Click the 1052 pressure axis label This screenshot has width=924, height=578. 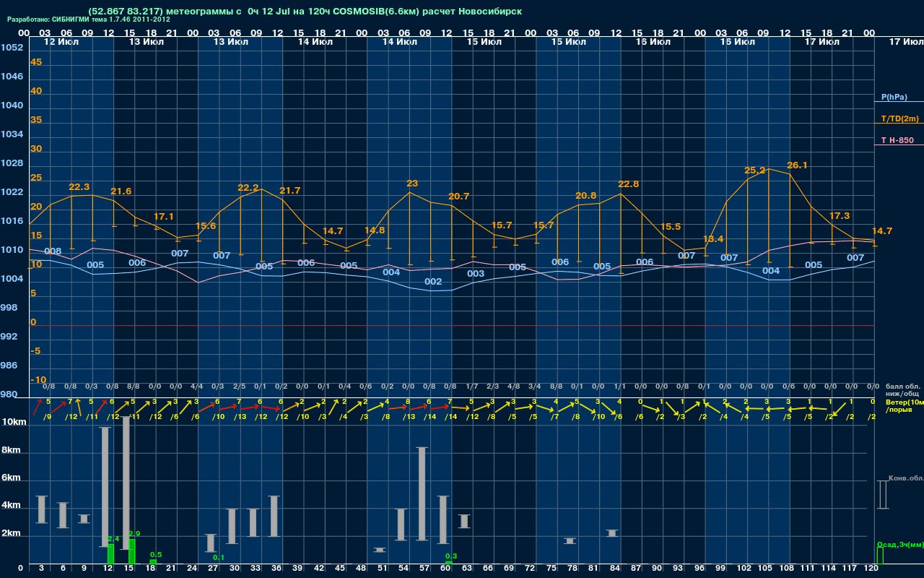(12, 48)
